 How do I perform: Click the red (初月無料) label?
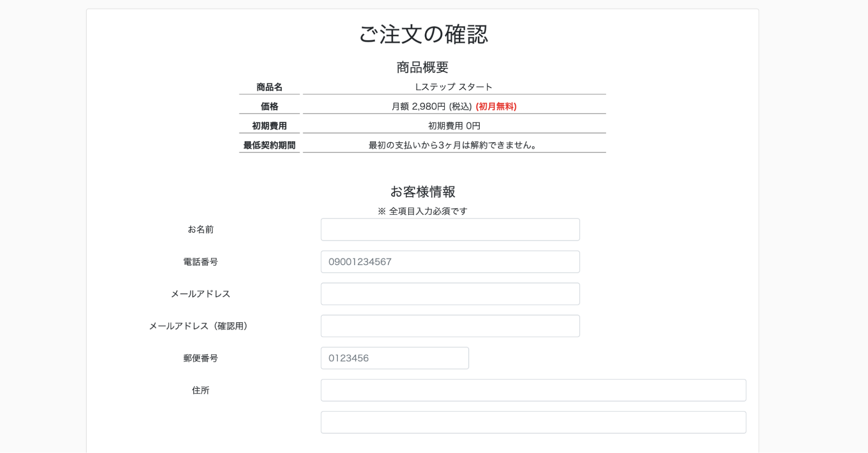[496, 106]
